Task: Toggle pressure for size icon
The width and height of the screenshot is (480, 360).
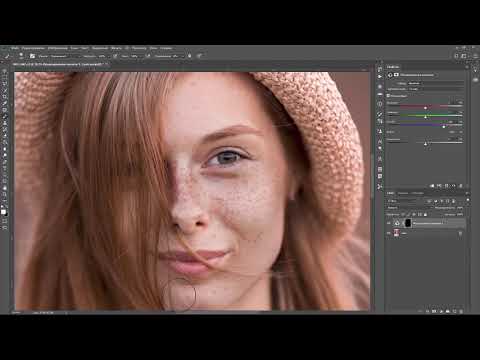Action: 190,56
